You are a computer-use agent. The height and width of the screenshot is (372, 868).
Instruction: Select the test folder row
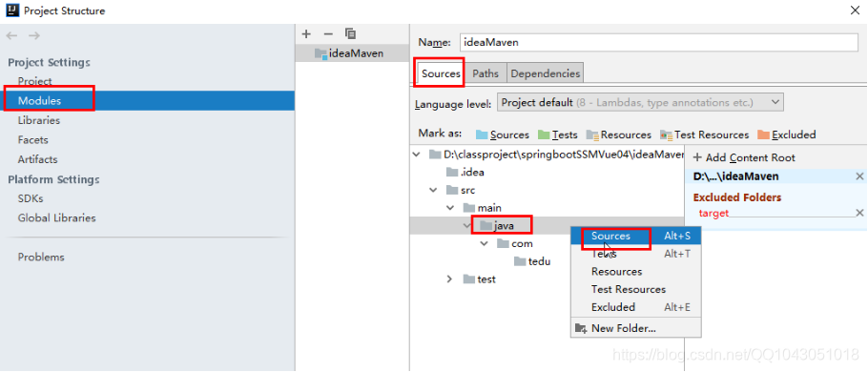[480, 279]
